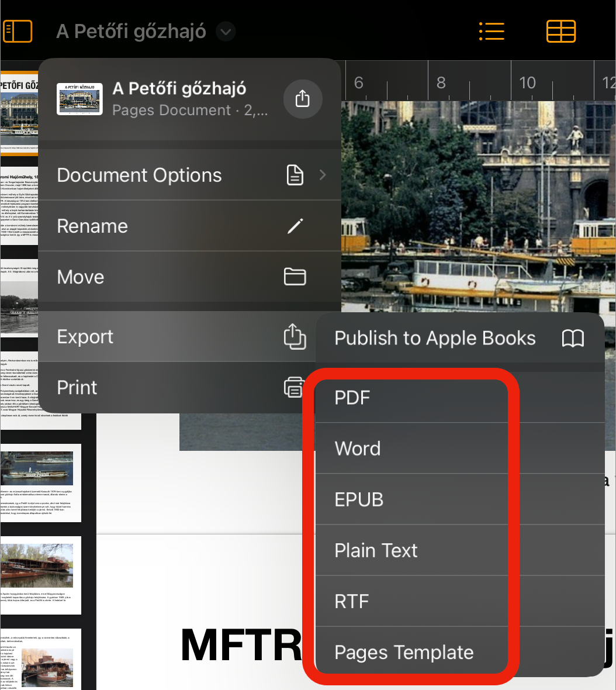Export the document as RTF
The image size is (616, 690).
460,602
